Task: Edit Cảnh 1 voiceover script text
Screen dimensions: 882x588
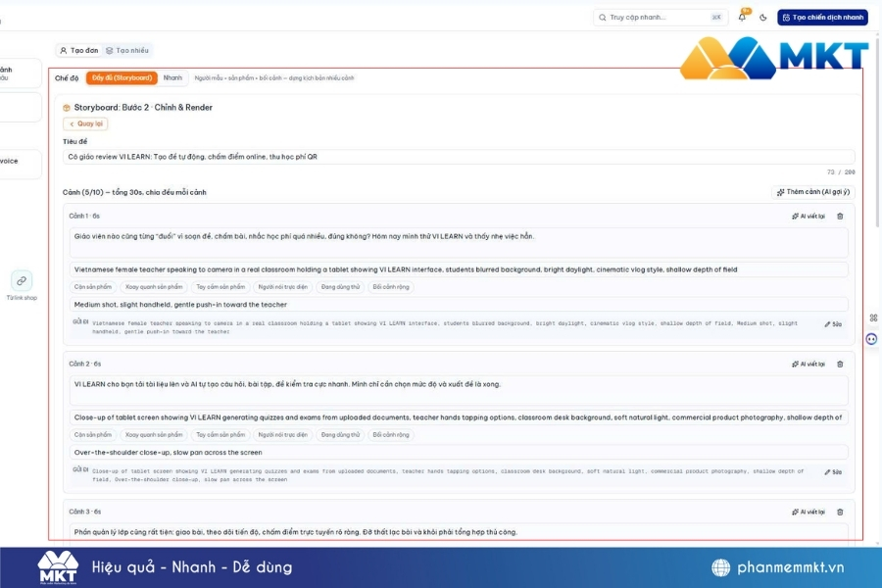Action: click(459, 242)
